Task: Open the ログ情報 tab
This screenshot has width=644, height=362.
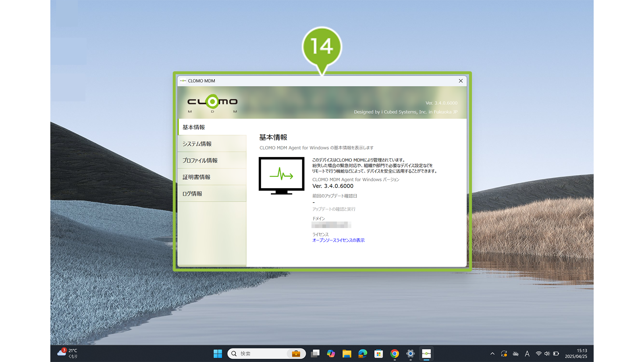Action: click(212, 194)
